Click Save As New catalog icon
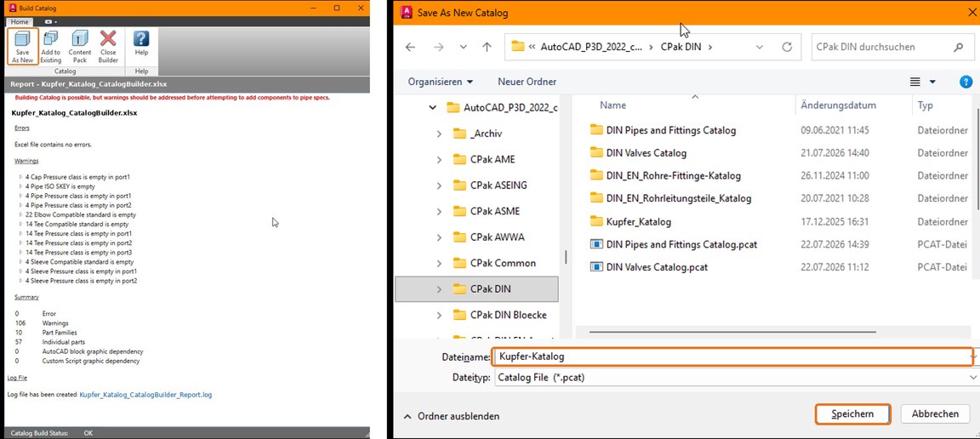 [23, 46]
